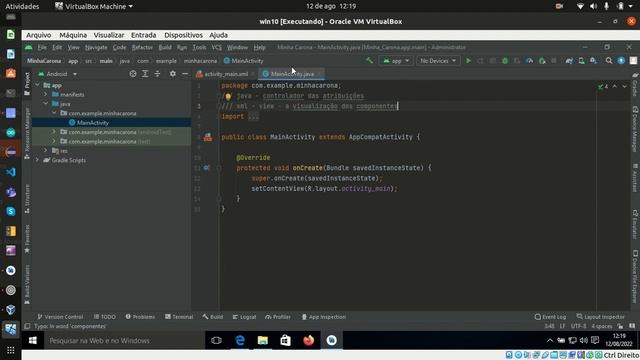This screenshot has width=640, height=360.
Task: Open the Android project view dropdown
Action: (57, 74)
